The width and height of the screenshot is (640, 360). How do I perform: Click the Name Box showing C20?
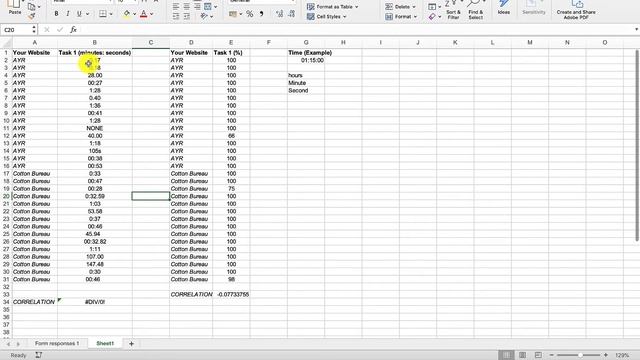[16, 29]
